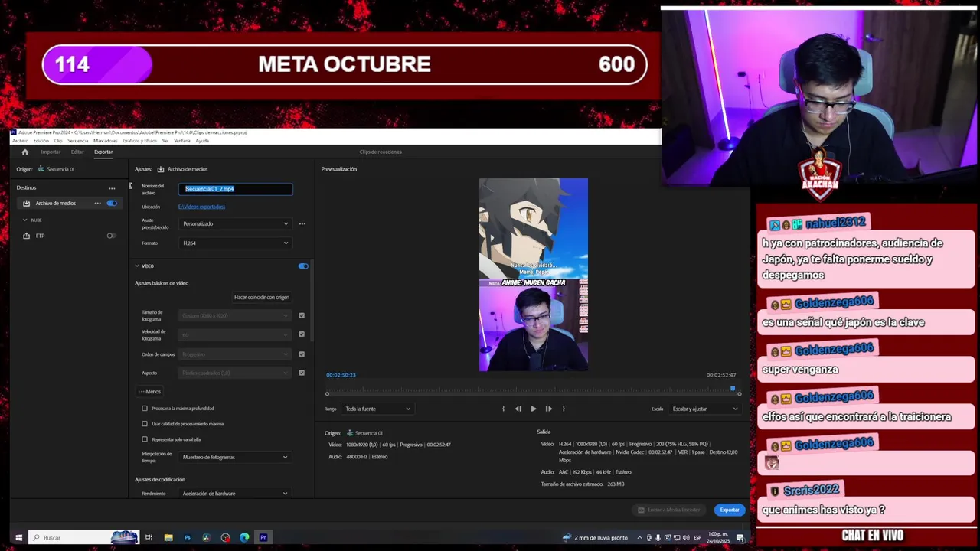Click the timeline out-point circle handle
This screenshot has height=551, width=980.
click(x=739, y=394)
